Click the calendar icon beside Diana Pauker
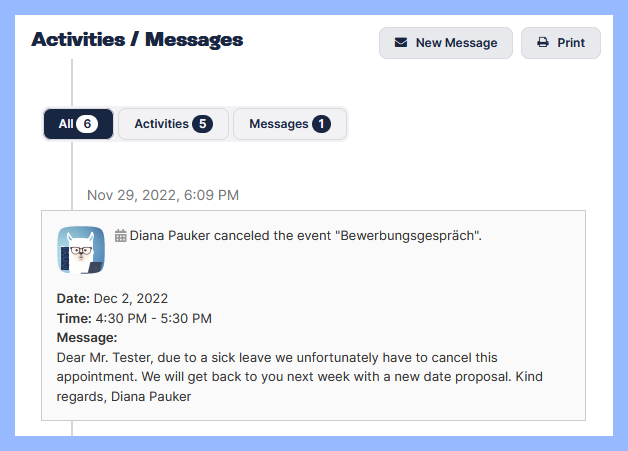The width and height of the screenshot is (628, 451). 121,236
